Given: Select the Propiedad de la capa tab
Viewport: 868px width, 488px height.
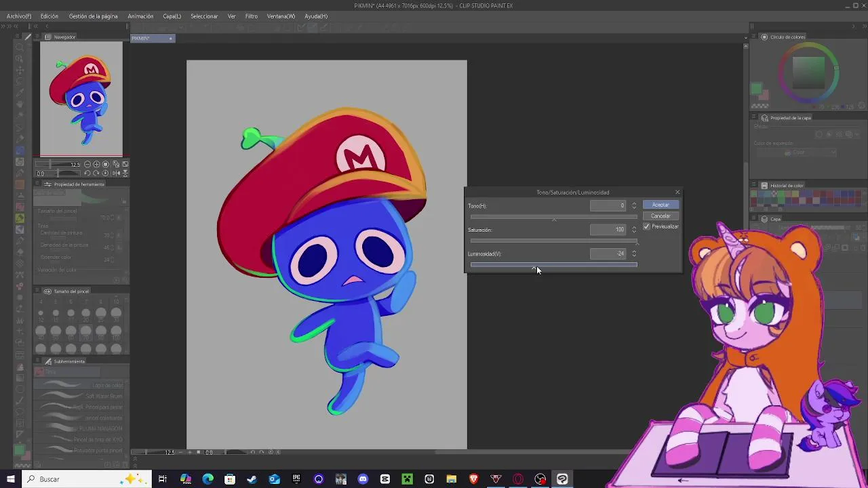Looking at the screenshot, I should click(x=786, y=118).
